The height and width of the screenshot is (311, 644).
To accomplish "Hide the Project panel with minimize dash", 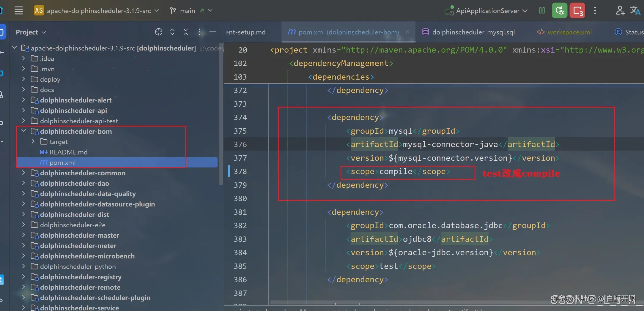I will pos(213,32).
